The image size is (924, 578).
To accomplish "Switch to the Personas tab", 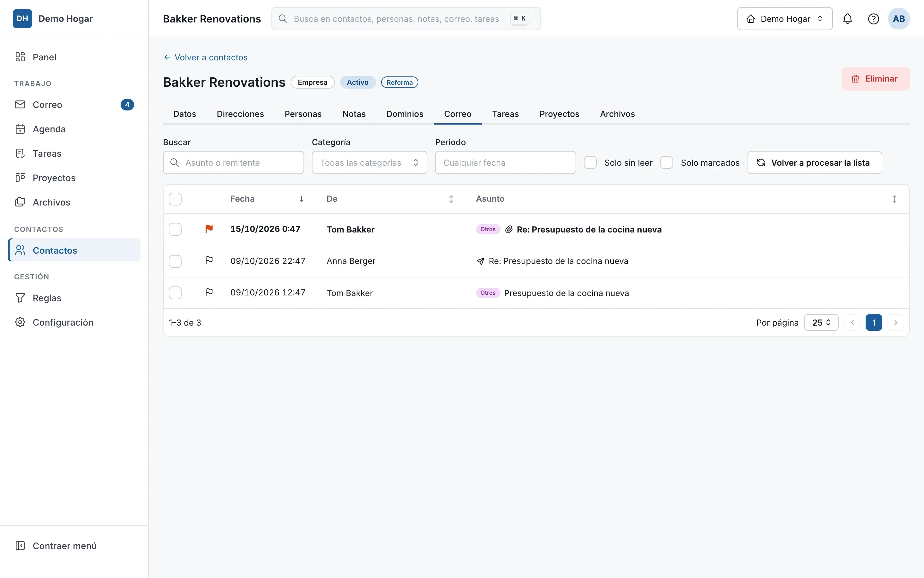I will (x=303, y=114).
